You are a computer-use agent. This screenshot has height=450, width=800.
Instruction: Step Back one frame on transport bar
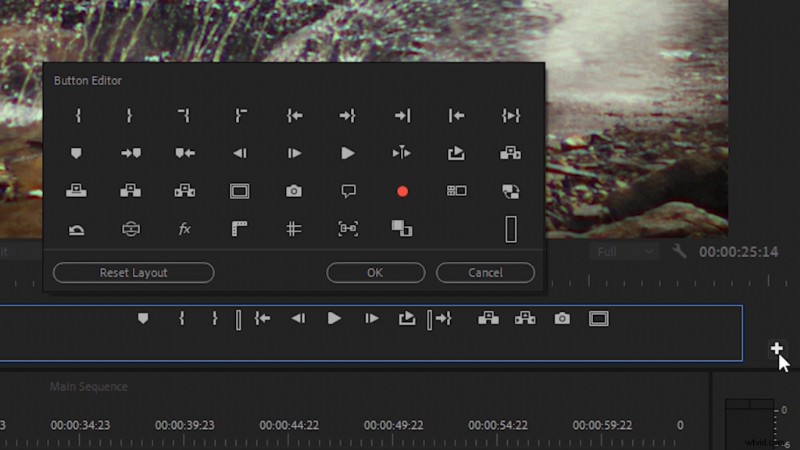coord(298,318)
